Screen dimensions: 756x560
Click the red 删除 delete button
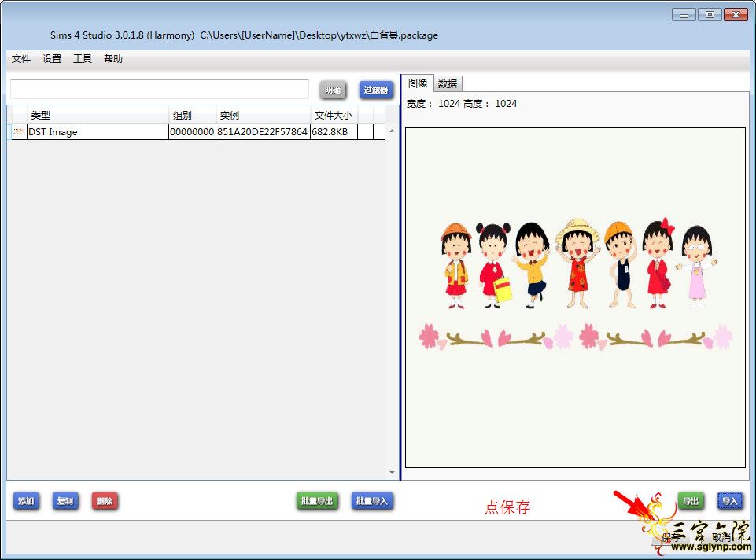[105, 501]
